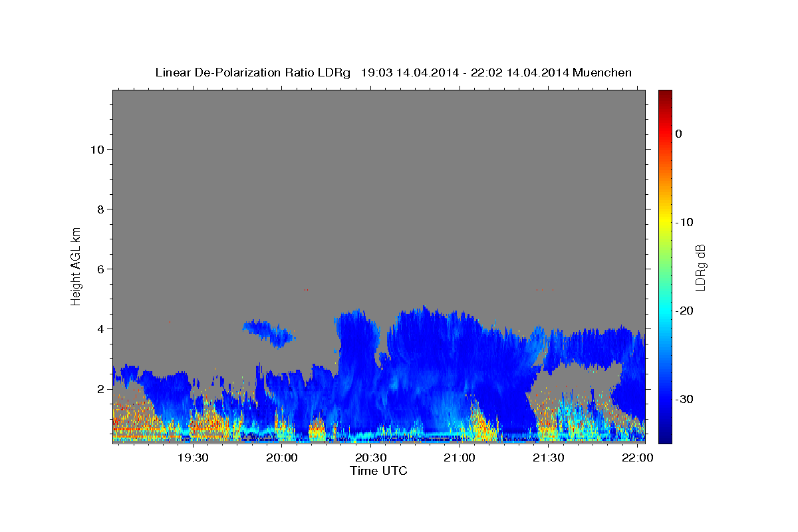Click the 'Time UTC' axis label

(378, 471)
